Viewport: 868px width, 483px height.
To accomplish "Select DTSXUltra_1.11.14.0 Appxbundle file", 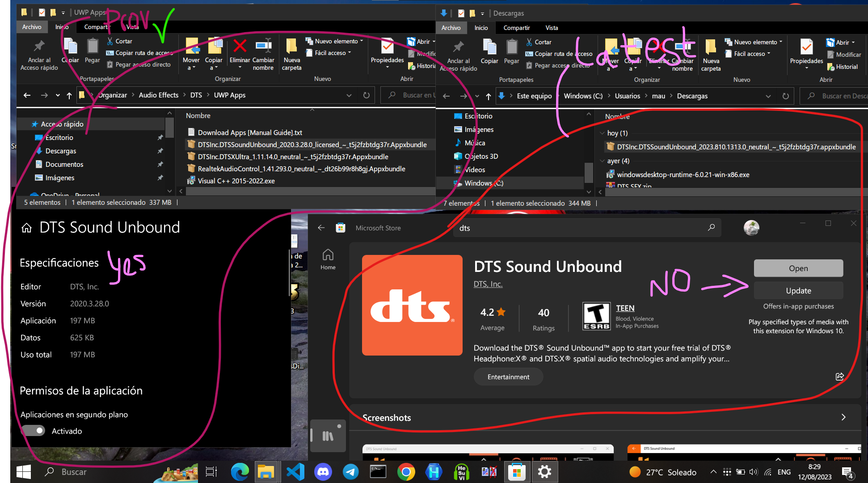I will point(293,157).
